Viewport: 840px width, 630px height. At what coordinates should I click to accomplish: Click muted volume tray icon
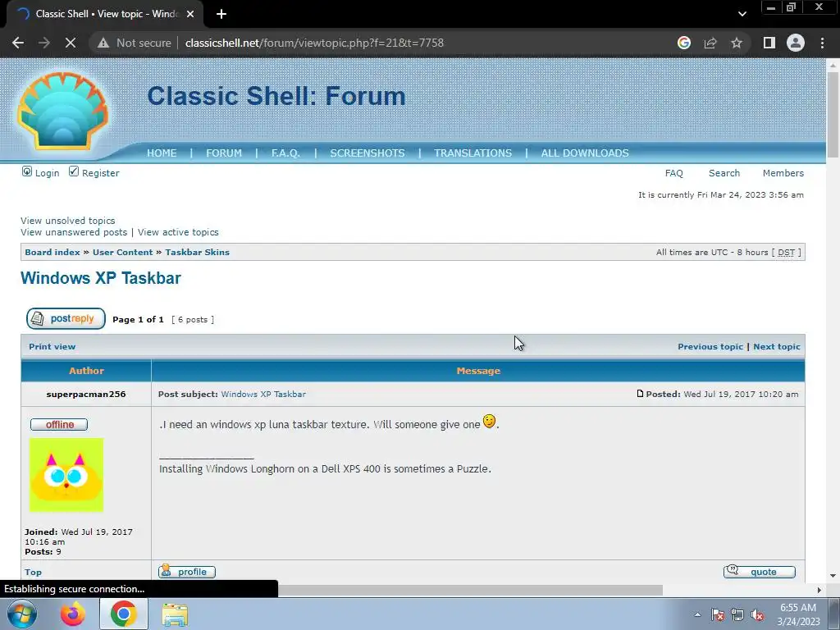[x=757, y=614]
